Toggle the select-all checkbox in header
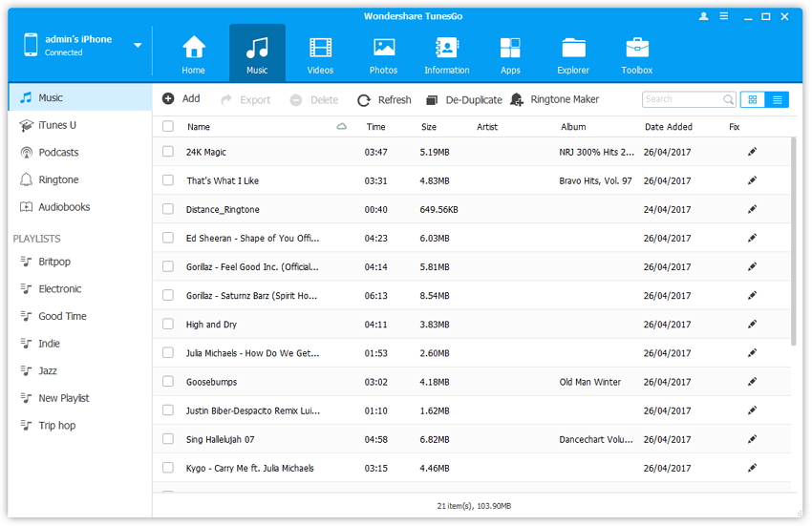 click(168, 126)
